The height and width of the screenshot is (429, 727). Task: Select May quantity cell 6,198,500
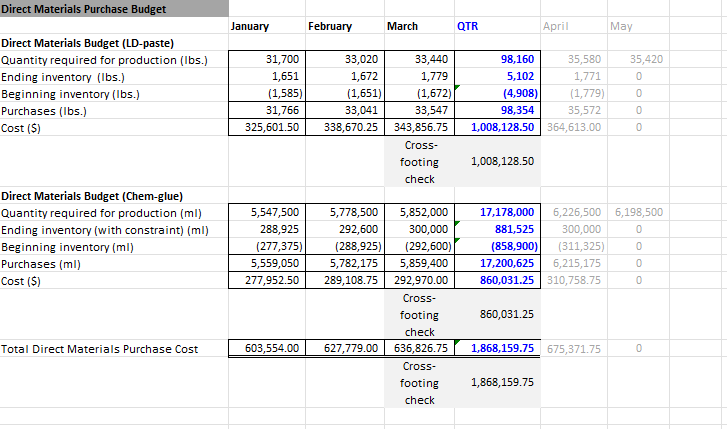point(638,212)
